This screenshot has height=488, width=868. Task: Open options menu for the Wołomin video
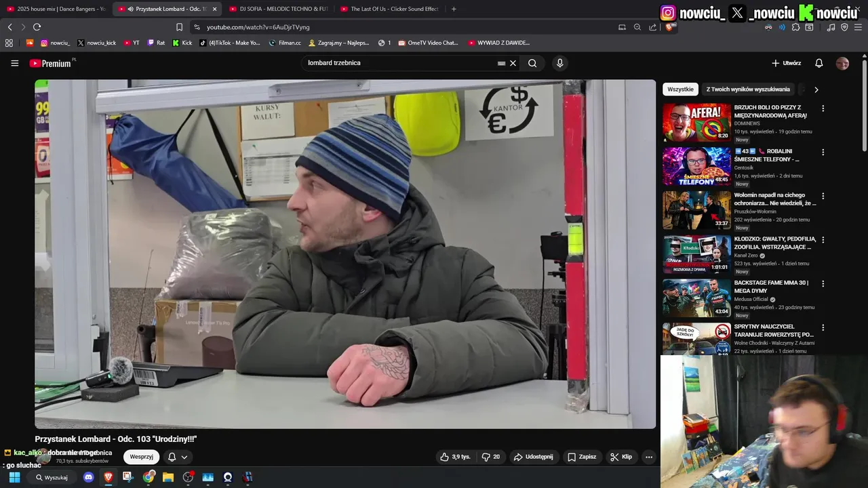pos(823,196)
